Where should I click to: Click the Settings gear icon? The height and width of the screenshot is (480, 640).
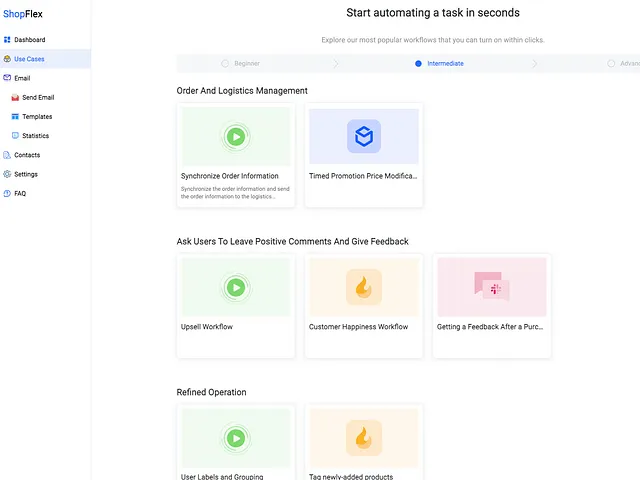point(7,174)
